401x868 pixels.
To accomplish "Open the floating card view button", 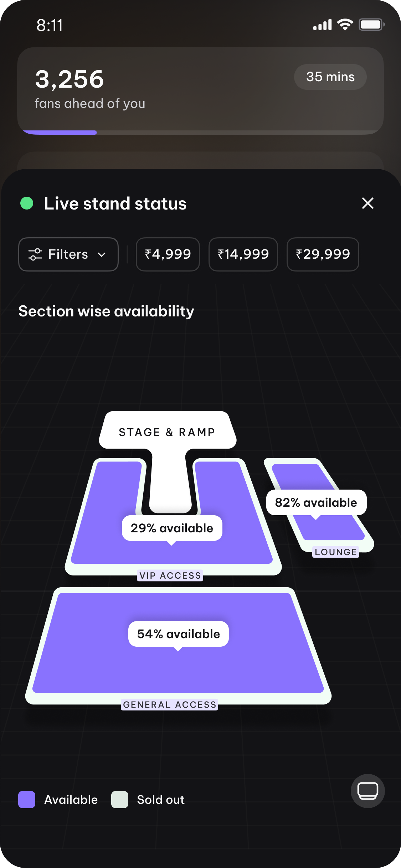I will (367, 791).
